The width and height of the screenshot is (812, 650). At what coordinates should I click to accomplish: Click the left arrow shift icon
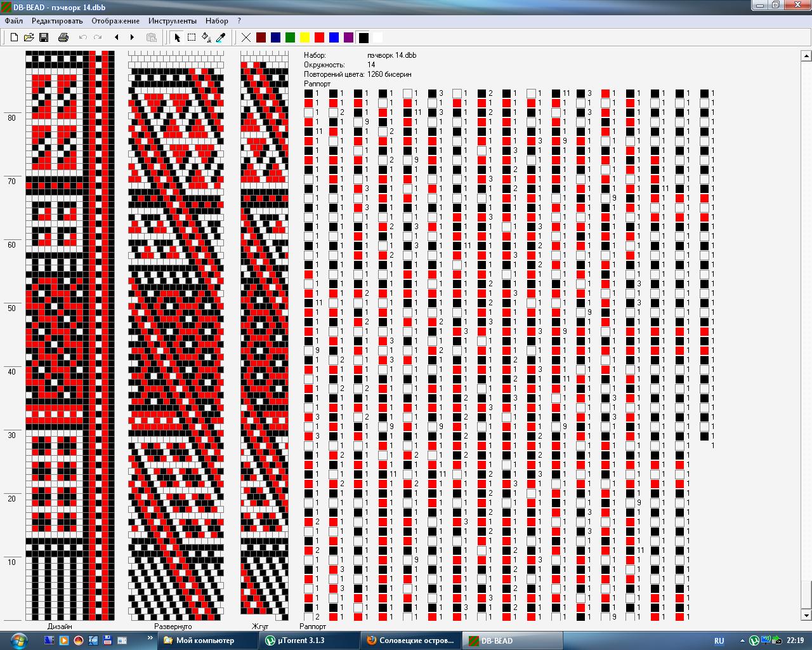pos(117,37)
